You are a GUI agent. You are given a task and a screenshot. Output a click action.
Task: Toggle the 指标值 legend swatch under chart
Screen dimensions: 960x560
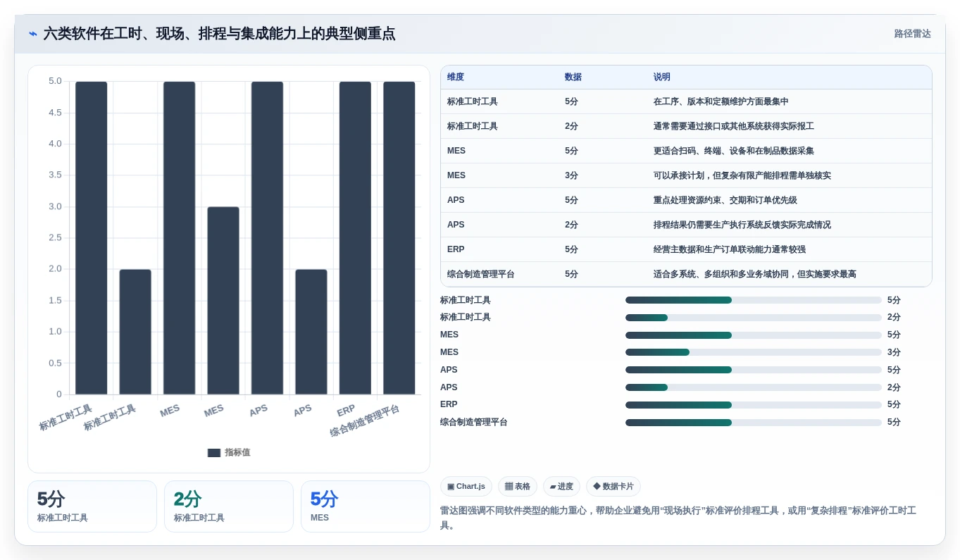tap(214, 453)
